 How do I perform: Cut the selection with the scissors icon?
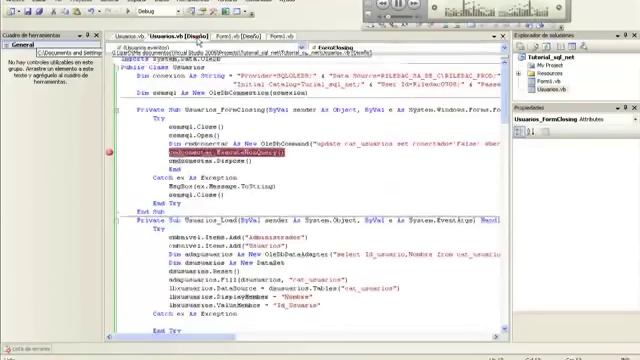tap(53, 11)
